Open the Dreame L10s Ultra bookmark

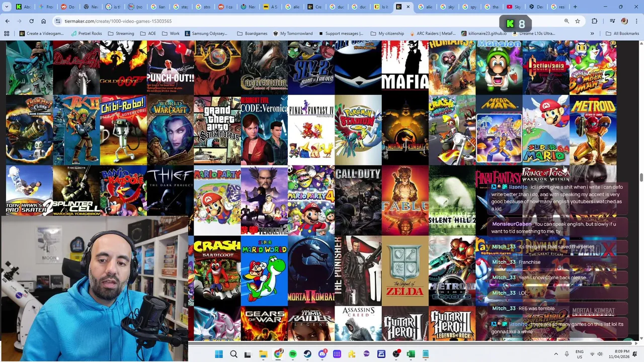tap(533, 34)
